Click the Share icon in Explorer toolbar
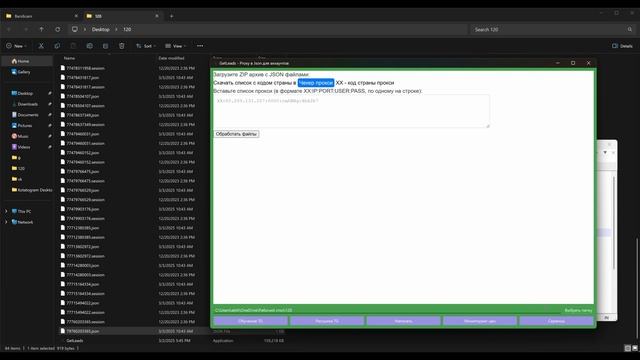640x360 pixels. 105,46
